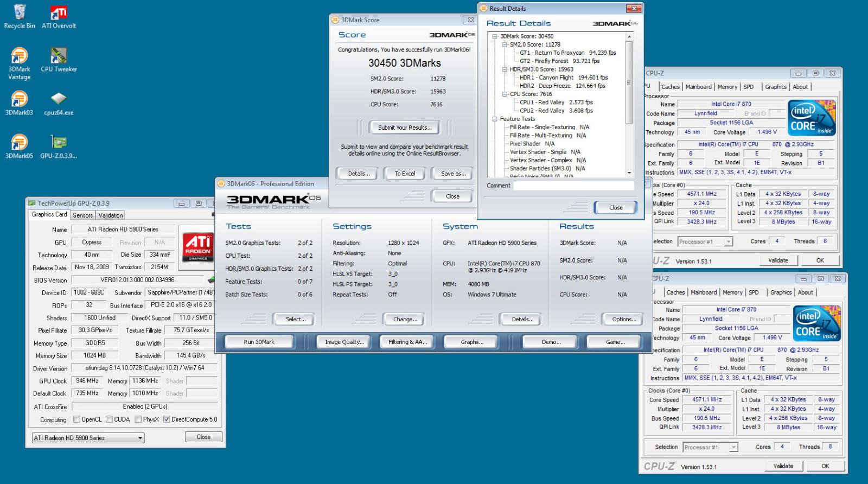This screenshot has height=484, width=868.
Task: Collapse the SM2.0 Score: 11278 node
Action: pyautogui.click(x=504, y=44)
